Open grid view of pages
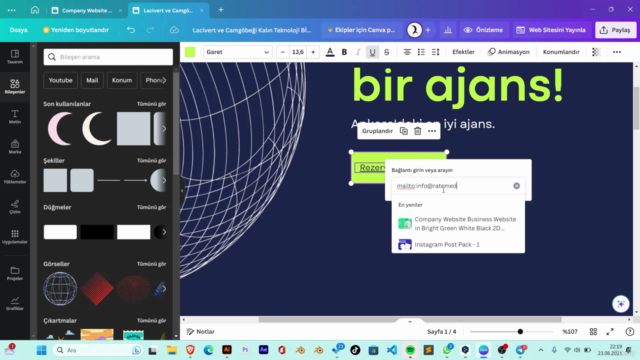The width and height of the screenshot is (640, 360). [x=593, y=331]
